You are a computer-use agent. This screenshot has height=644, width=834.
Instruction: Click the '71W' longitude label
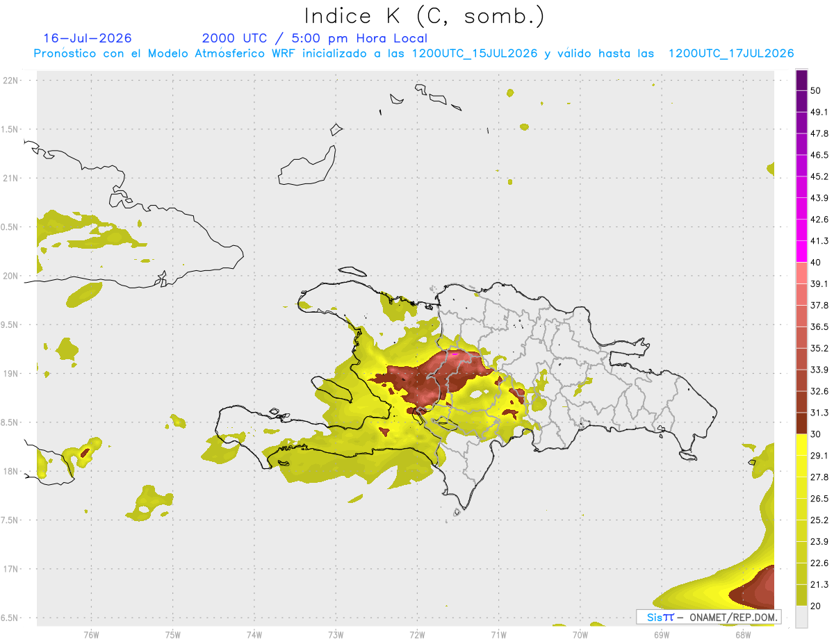[499, 634]
